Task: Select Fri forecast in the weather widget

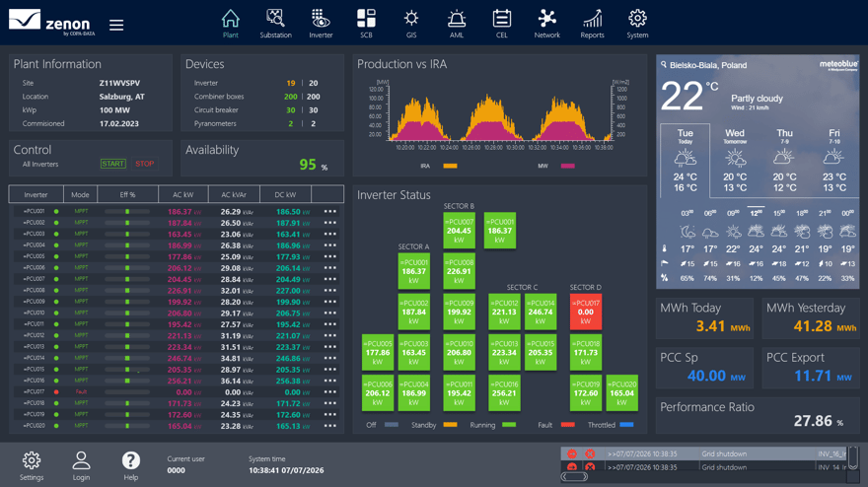Action: coord(834,160)
